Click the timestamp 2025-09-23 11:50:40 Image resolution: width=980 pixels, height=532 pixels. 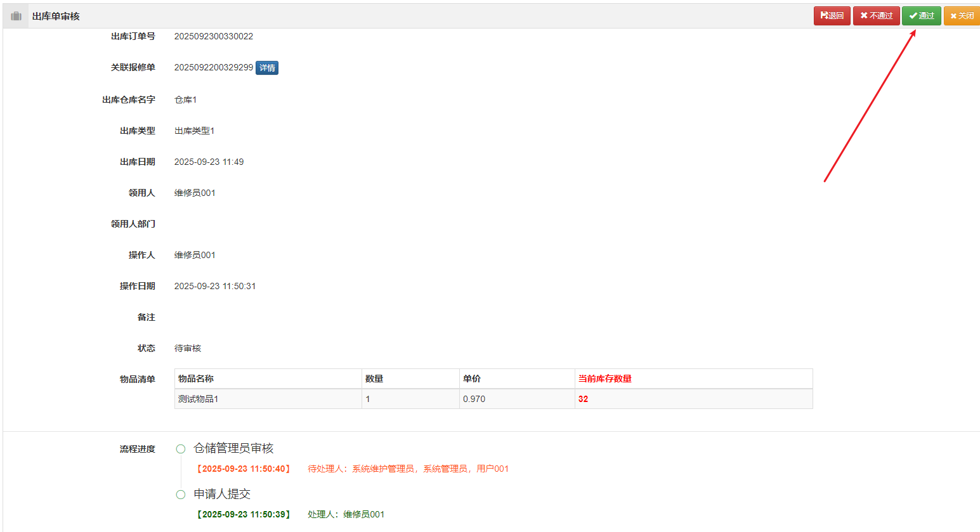[244, 469]
